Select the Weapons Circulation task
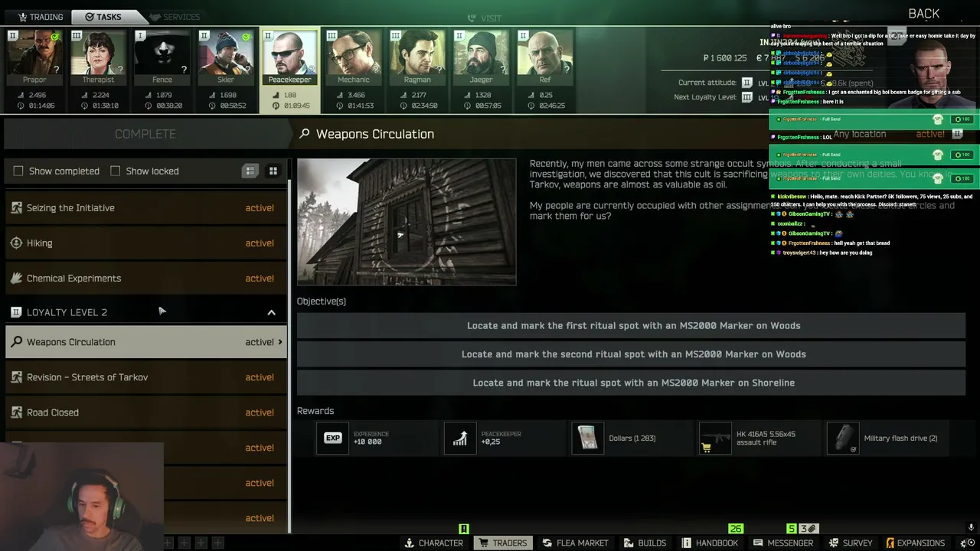The image size is (980, 551). pos(145,342)
